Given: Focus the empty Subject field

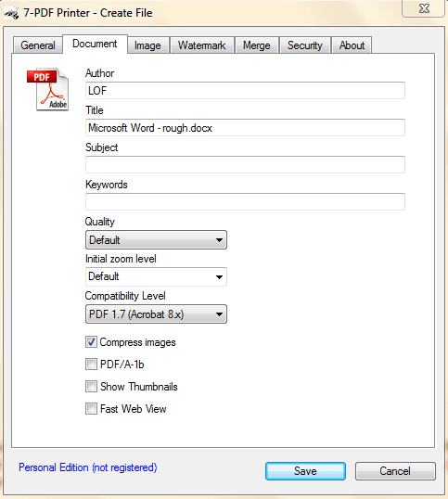Looking at the screenshot, I should pyautogui.click(x=245, y=164).
